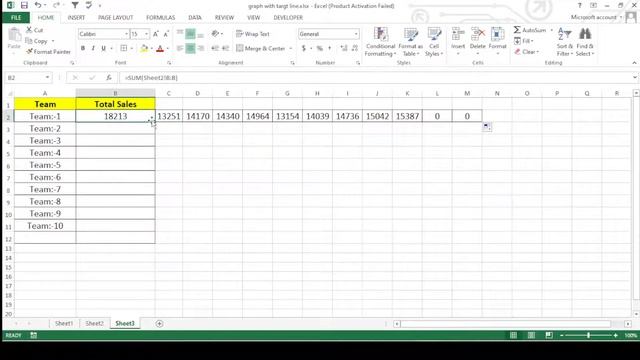Click Increase Decimal icon
Viewport: 640px width, 360px height.
click(344, 48)
